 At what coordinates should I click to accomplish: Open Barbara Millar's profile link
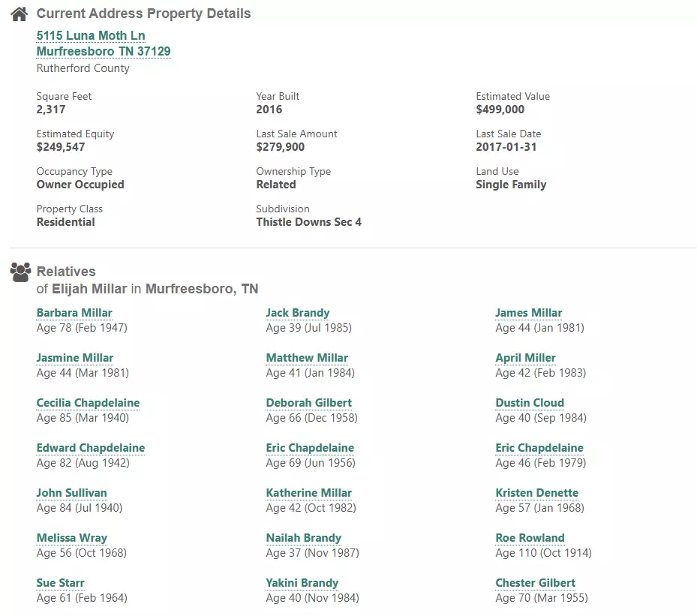(74, 313)
